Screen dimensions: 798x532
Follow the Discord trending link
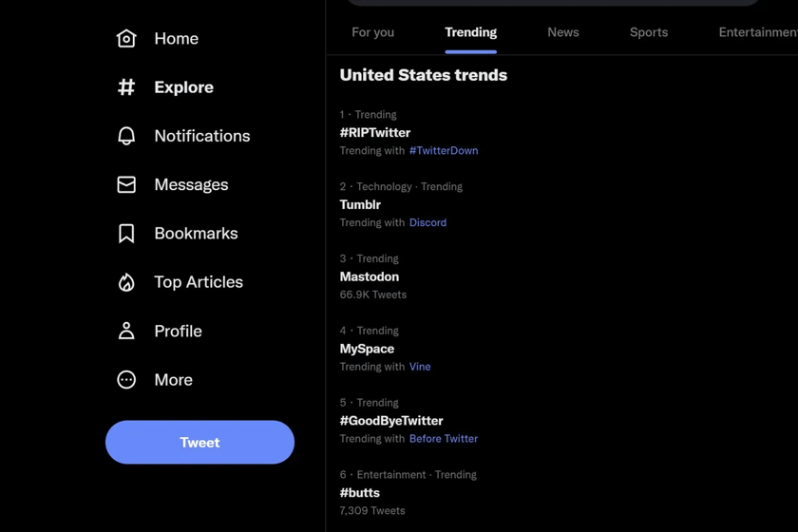427,222
